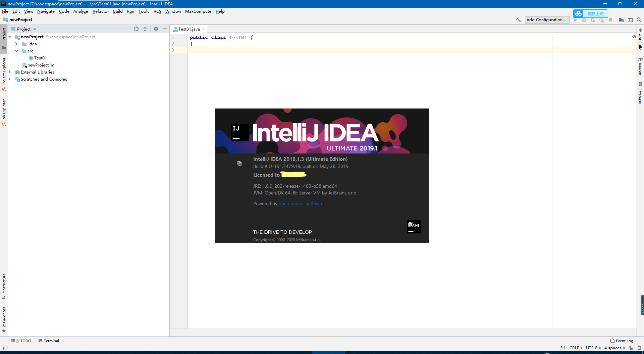The image size is (644, 354).
Task: Open the open-source software link
Action: click(x=301, y=204)
